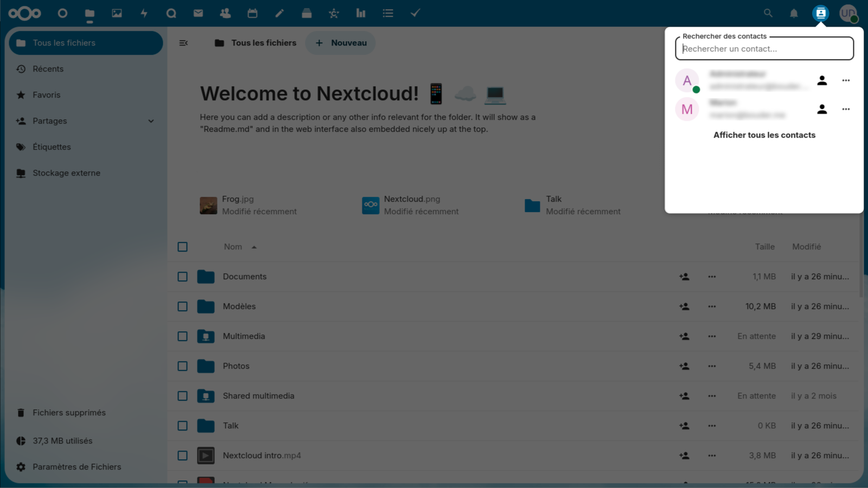Open actions menu for Shared multimedia
Image resolution: width=868 pixels, height=488 pixels.
(x=712, y=396)
